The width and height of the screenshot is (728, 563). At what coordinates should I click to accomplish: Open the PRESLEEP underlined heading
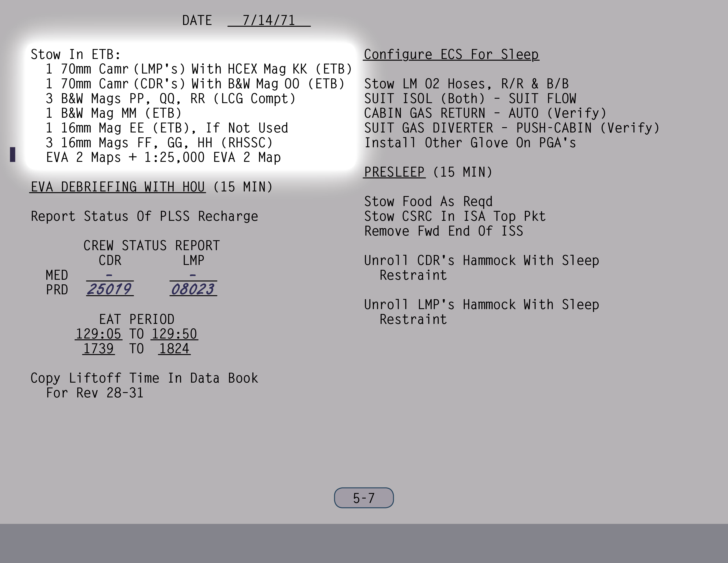(x=394, y=172)
